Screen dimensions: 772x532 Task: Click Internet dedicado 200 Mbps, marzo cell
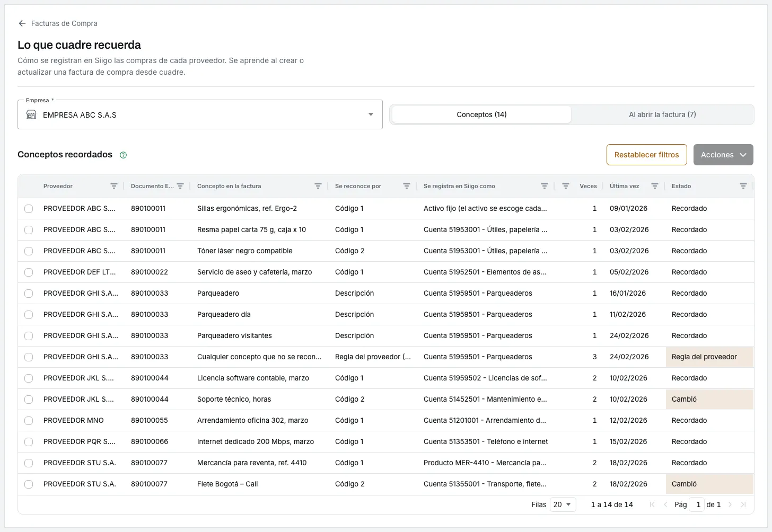[x=256, y=441]
